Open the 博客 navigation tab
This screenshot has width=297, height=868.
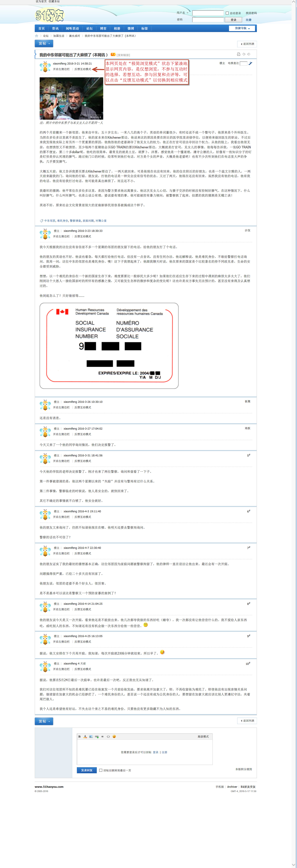click(103, 29)
